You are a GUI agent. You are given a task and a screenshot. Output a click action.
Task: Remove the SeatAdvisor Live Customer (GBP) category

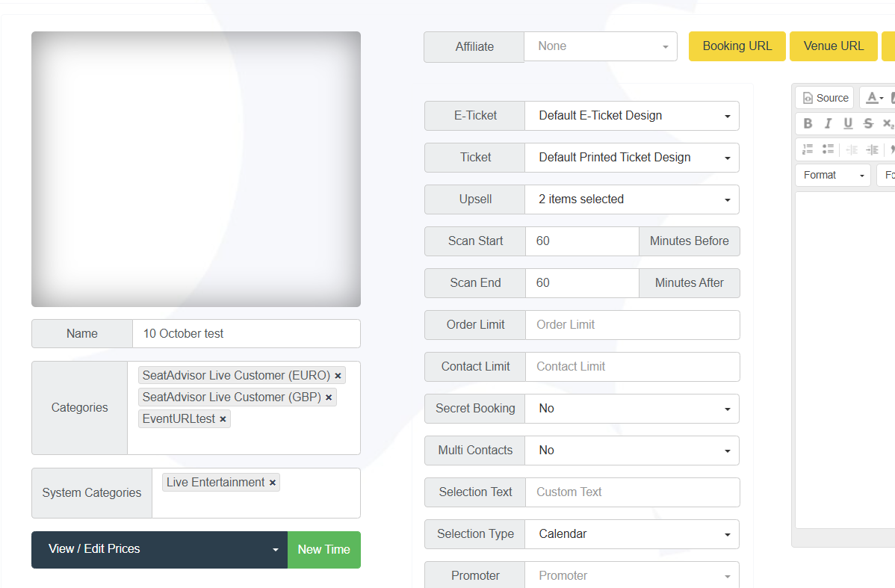(329, 398)
